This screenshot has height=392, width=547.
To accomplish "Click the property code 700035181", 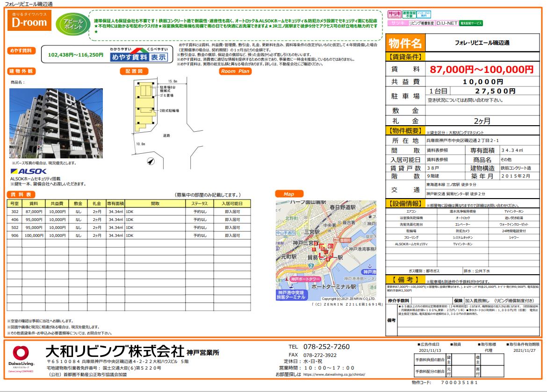I will coord(459,383).
